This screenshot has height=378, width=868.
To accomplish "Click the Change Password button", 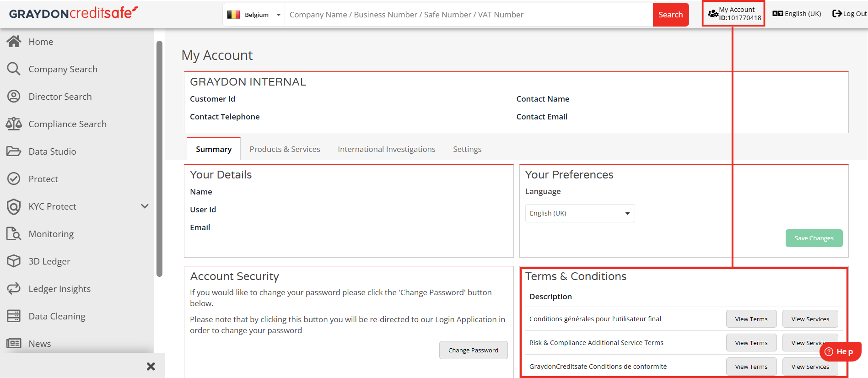I will (473, 350).
